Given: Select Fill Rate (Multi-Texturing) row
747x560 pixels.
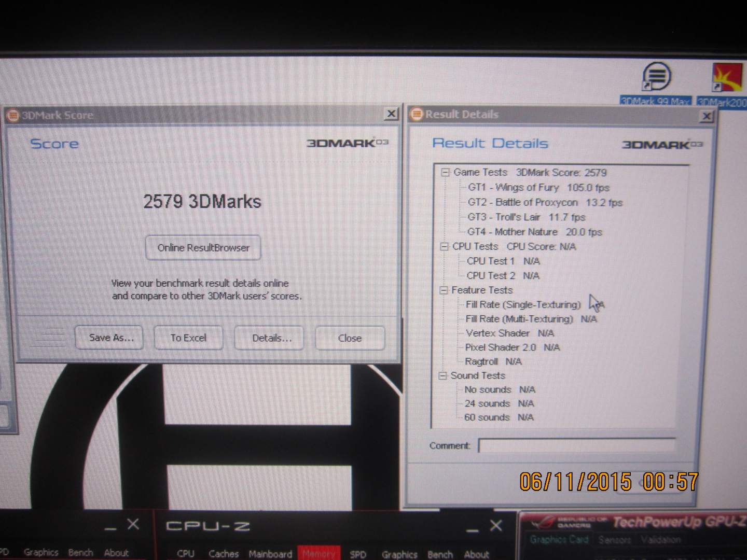Looking at the screenshot, I should pyautogui.click(x=531, y=319).
